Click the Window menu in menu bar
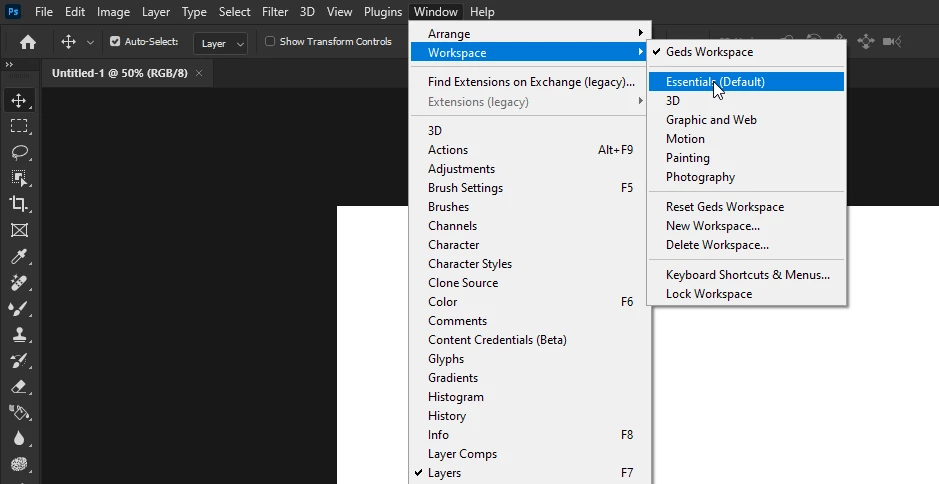 click(436, 12)
